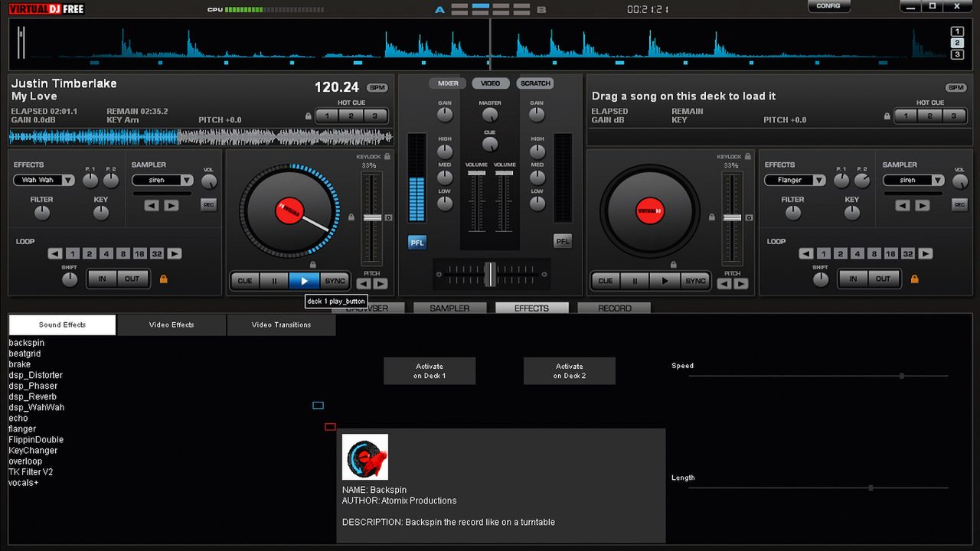The width and height of the screenshot is (980, 551).
Task: Trigger deck 1 hot cue 1
Action: click(328, 116)
